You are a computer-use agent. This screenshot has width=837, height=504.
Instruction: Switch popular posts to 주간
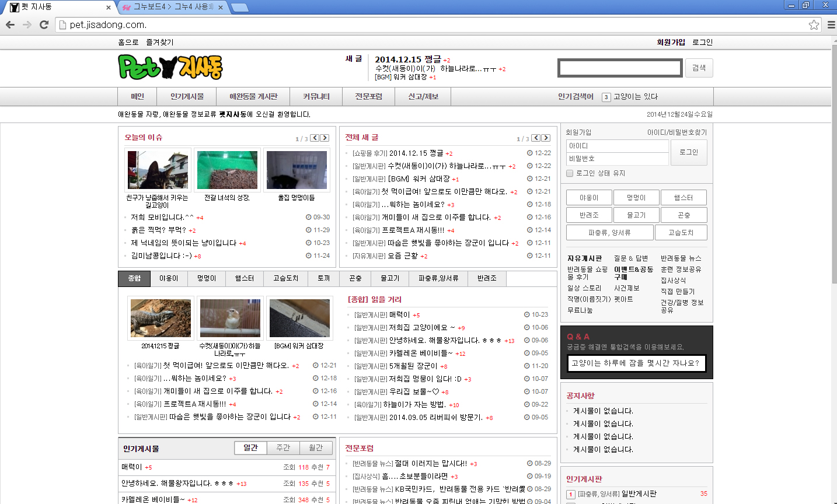(x=283, y=447)
